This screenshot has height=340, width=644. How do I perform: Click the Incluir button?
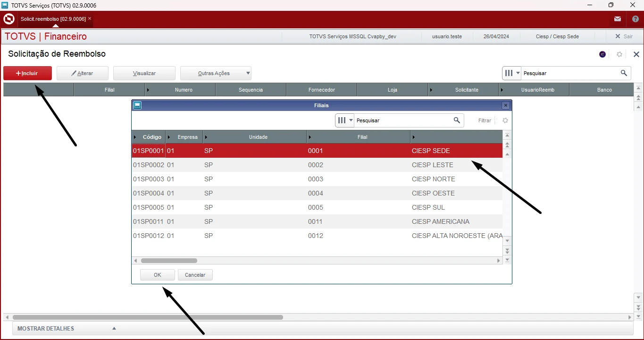tap(27, 73)
